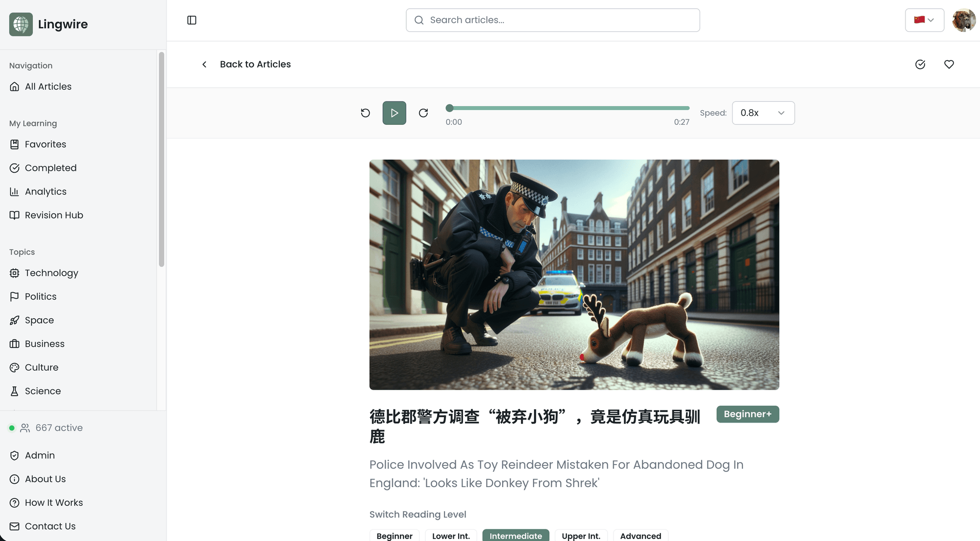The width and height of the screenshot is (980, 541).
Task: Open the How It Works page
Action: pyautogui.click(x=54, y=502)
